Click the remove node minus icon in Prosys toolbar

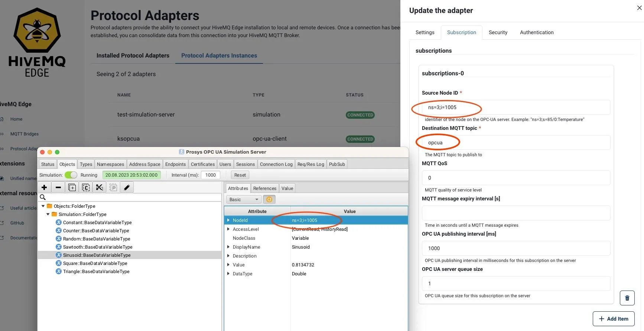pos(58,187)
